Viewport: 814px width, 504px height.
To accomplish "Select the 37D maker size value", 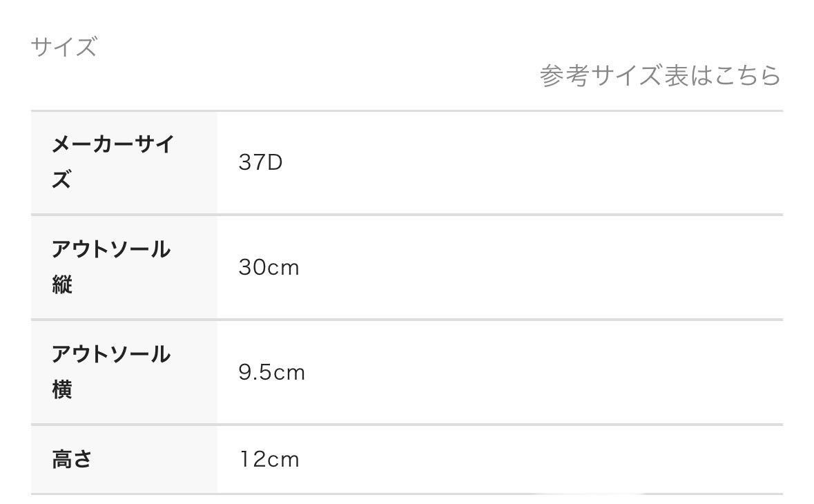I will click(260, 164).
